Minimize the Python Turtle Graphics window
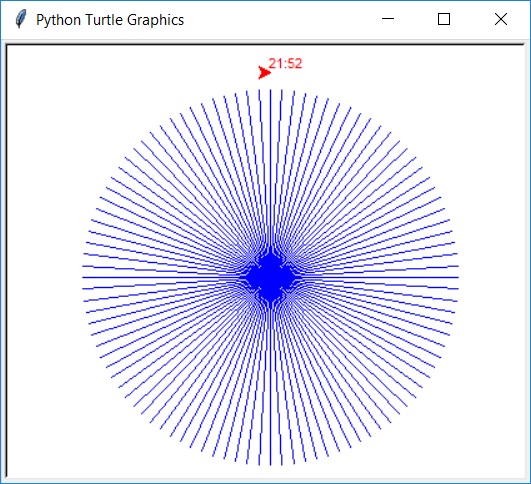The image size is (531, 484). (388, 19)
